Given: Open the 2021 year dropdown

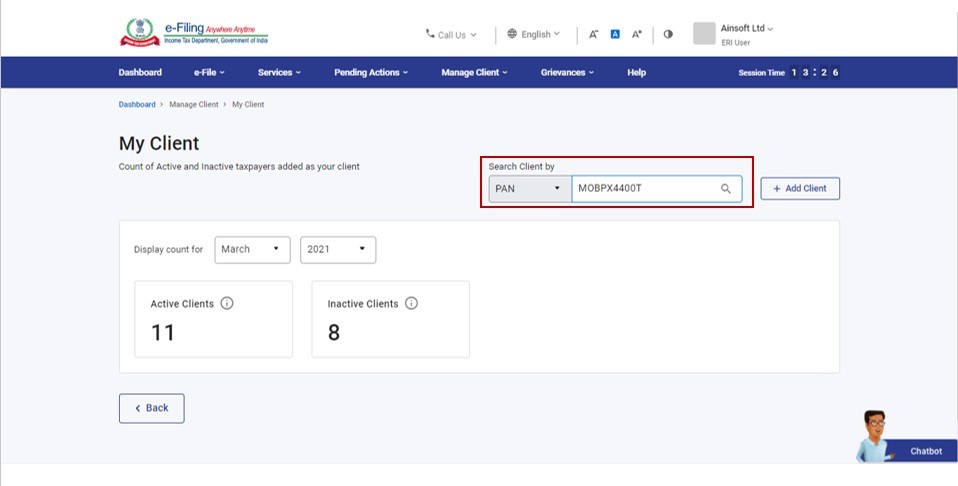Looking at the screenshot, I should pyautogui.click(x=338, y=250).
